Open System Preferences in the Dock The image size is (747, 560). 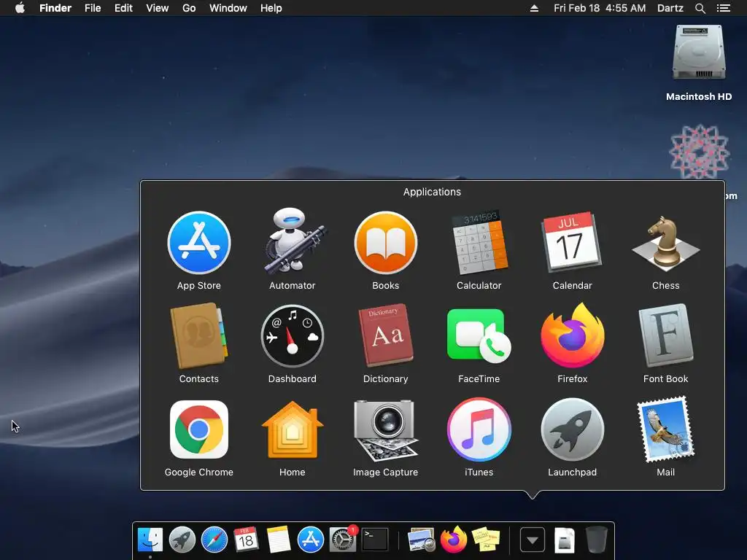343,540
